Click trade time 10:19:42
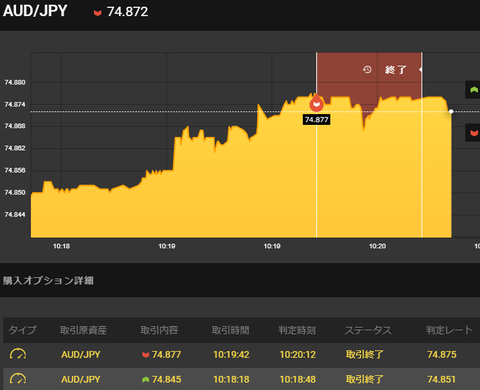The image size is (480, 390). click(x=231, y=354)
